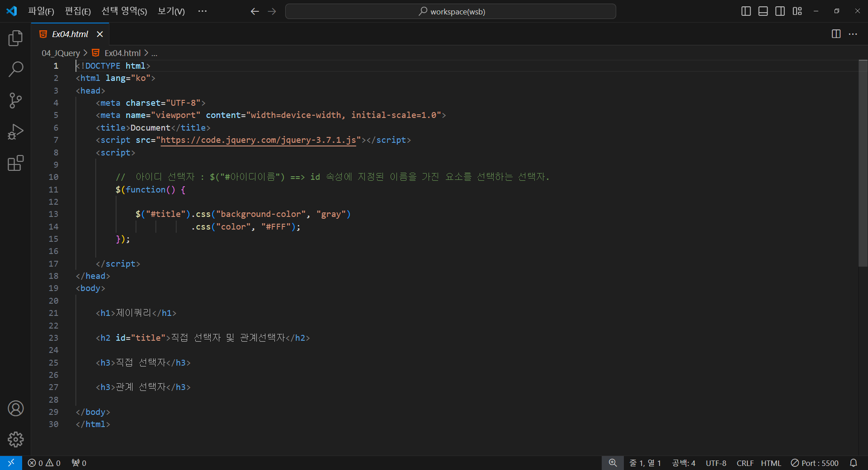Click the meta charset="UTF-8" line
The width and height of the screenshot is (868, 470).
[151, 103]
